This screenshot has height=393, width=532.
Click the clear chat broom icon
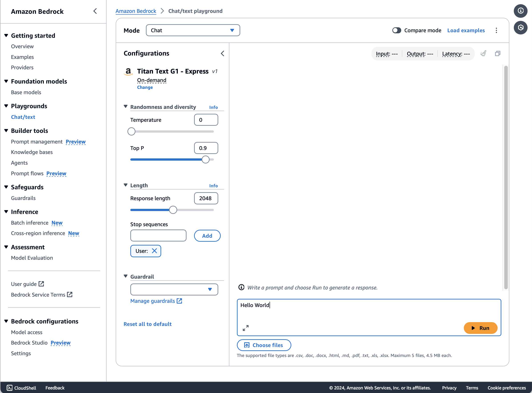[483, 54]
